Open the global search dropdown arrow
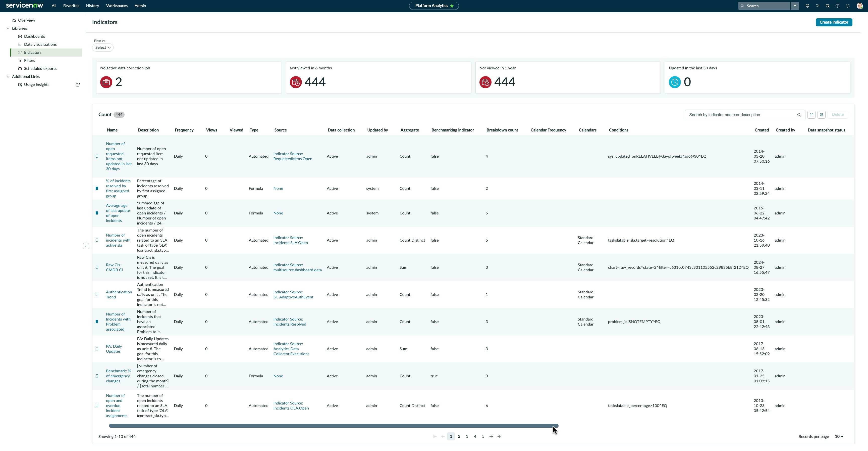Image resolution: width=868 pixels, height=451 pixels. [795, 6]
